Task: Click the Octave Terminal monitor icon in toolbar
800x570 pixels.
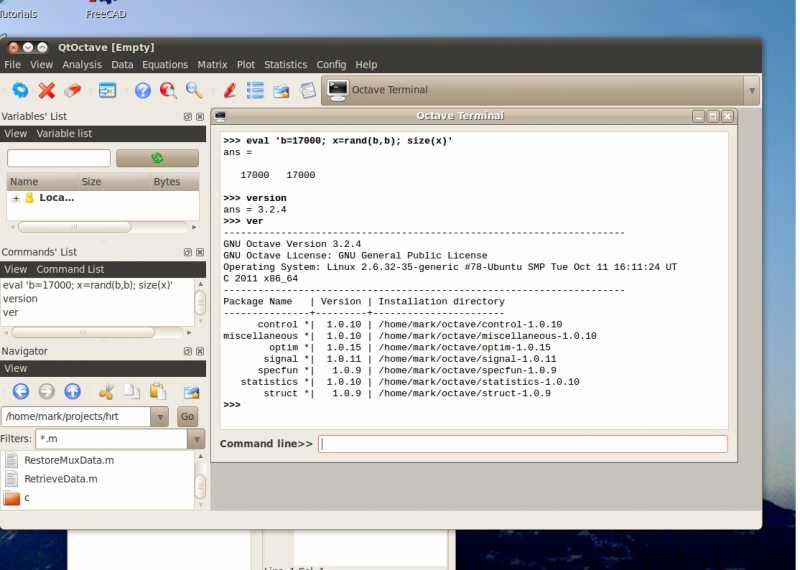Action: pyautogui.click(x=338, y=90)
